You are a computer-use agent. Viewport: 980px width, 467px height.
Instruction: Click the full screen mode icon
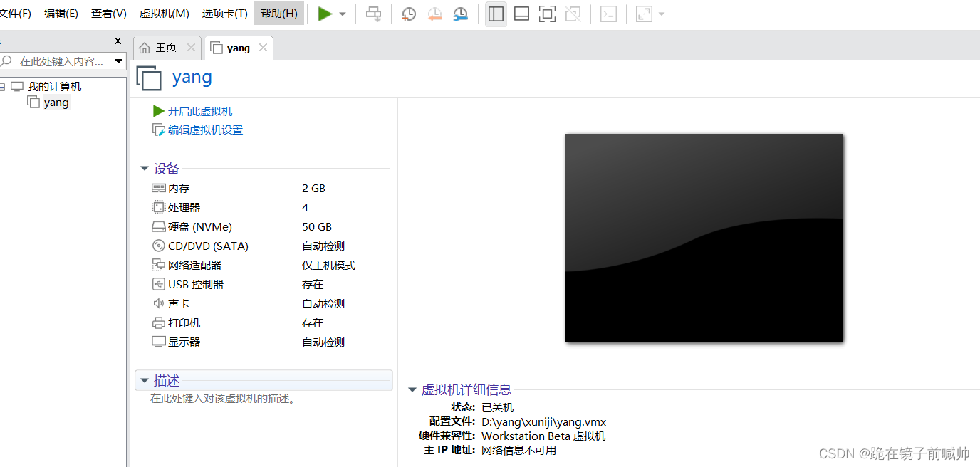547,14
